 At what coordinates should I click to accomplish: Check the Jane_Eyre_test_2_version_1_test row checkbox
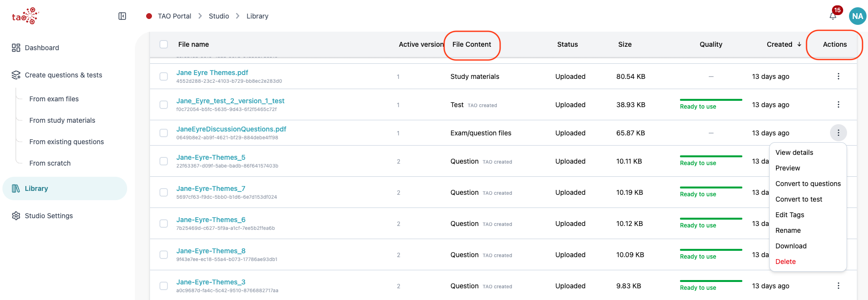tap(164, 105)
